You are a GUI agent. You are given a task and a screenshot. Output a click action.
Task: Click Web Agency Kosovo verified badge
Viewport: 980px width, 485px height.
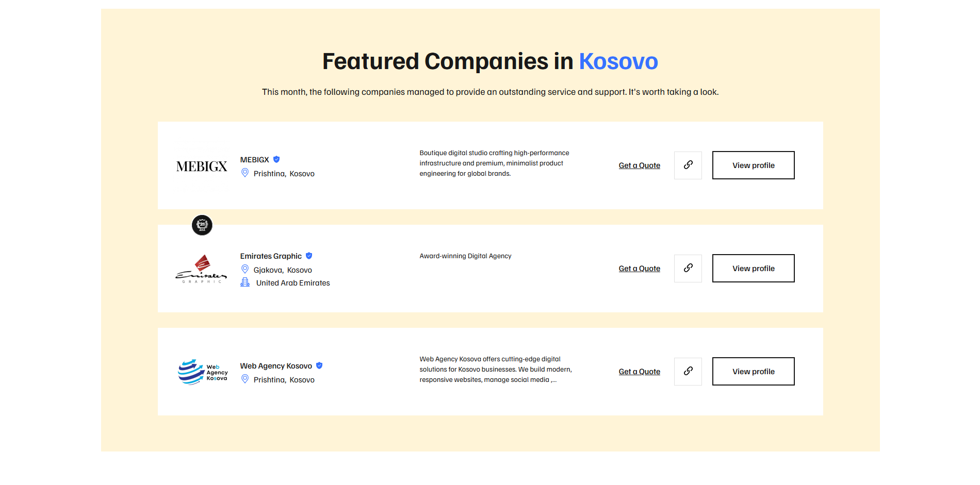[x=319, y=365]
